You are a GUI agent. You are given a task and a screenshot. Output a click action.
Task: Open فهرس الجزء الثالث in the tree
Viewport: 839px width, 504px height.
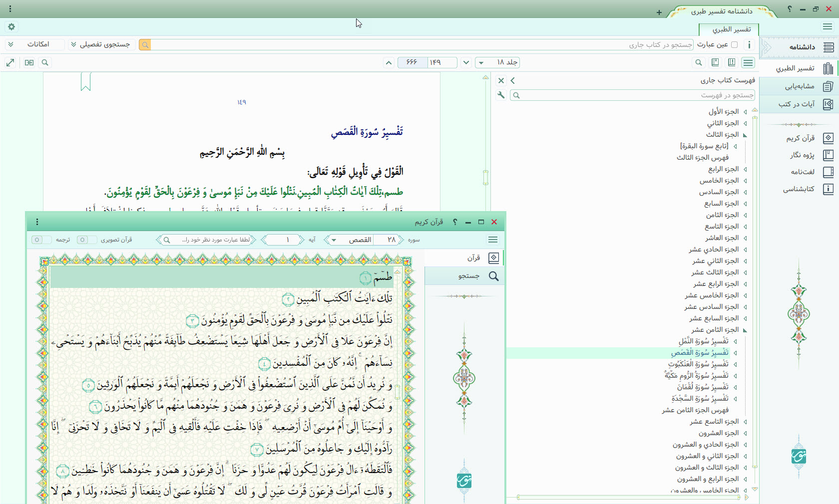(x=703, y=158)
